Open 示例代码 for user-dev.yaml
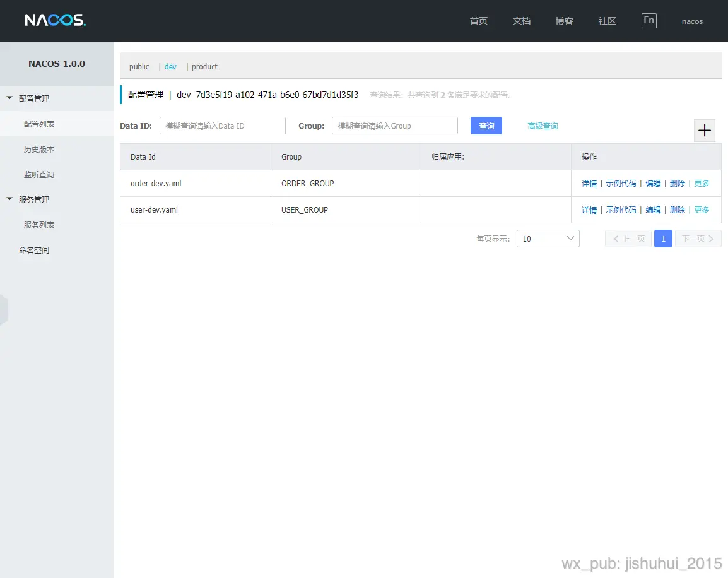Screen dimensions: 728x578 coord(621,210)
